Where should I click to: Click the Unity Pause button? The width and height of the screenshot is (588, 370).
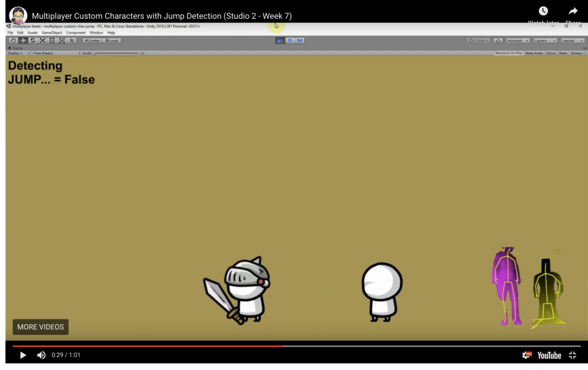pyautogui.click(x=290, y=41)
